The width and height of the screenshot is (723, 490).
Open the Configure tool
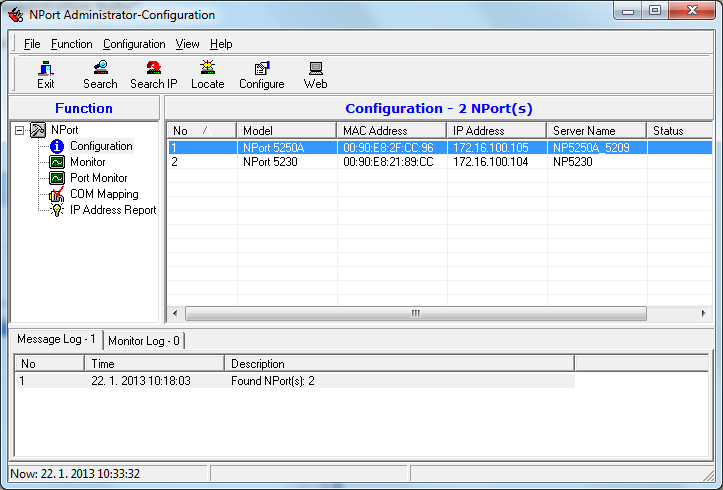point(261,75)
